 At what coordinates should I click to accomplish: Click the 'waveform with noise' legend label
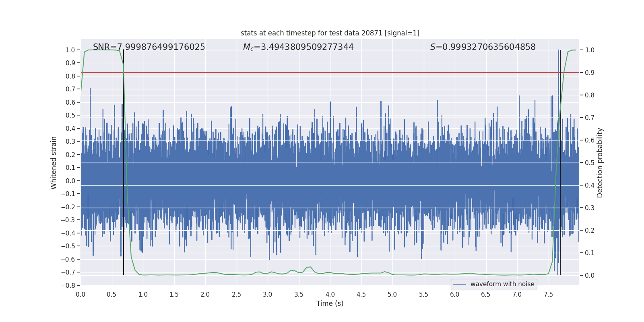[502, 284]
